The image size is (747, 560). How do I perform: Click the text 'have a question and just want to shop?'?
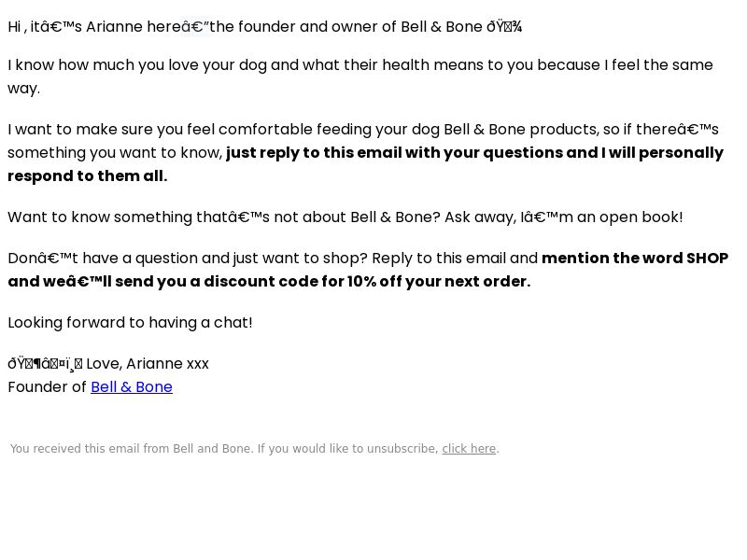[225, 259]
